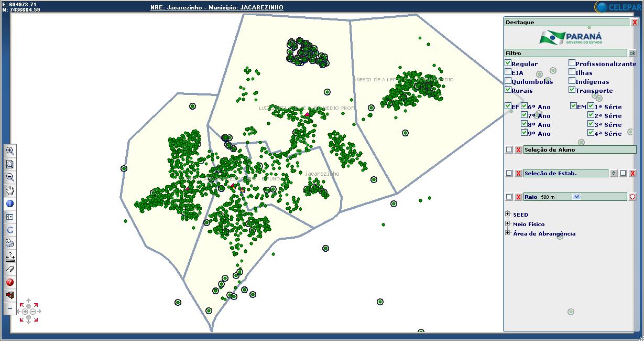Enable the EJA checkbox
The width and height of the screenshot is (644, 342).
point(508,72)
